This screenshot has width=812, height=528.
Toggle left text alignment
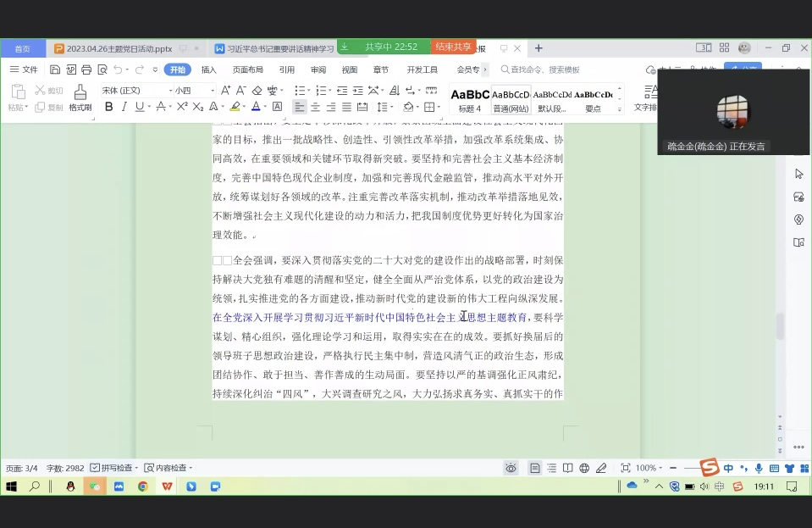pyautogui.click(x=299, y=107)
